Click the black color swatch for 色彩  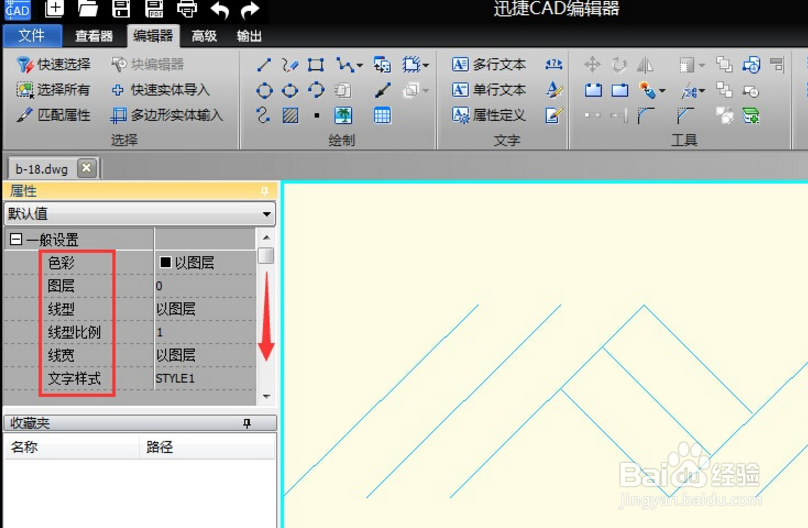(x=165, y=262)
